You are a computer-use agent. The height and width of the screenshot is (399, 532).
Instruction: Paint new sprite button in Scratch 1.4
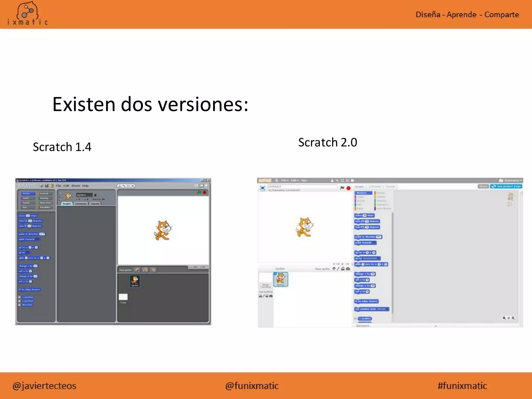137,270
